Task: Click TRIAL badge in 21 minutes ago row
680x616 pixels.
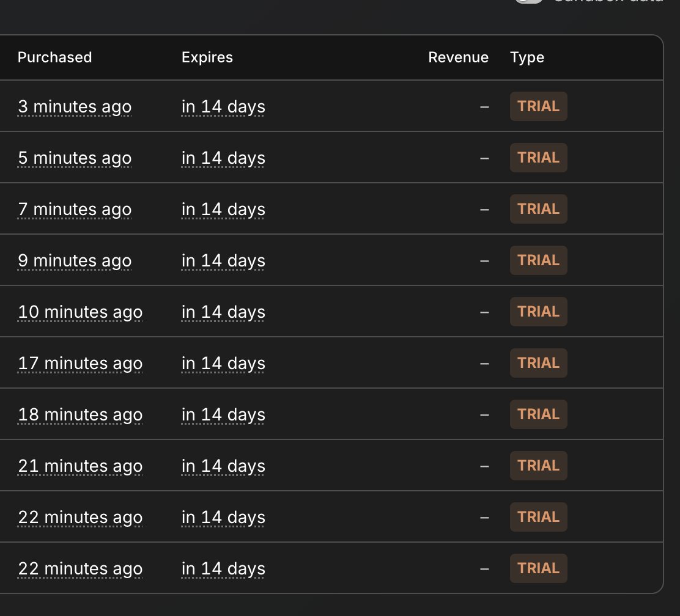Action: coord(538,466)
